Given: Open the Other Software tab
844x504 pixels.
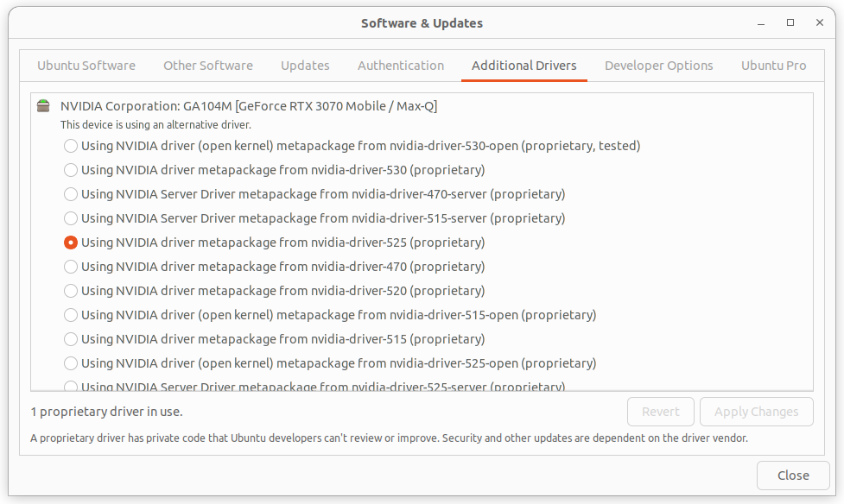Looking at the screenshot, I should click(x=208, y=66).
